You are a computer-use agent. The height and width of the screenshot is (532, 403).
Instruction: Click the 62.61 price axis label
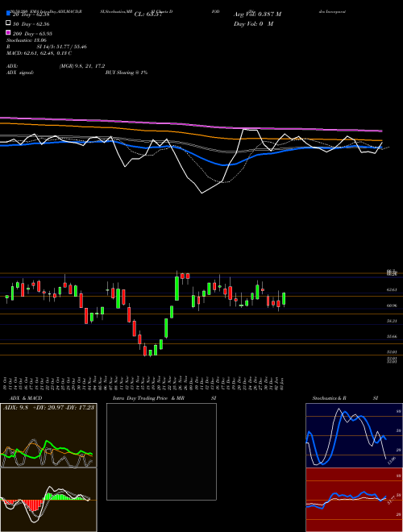point(392,290)
